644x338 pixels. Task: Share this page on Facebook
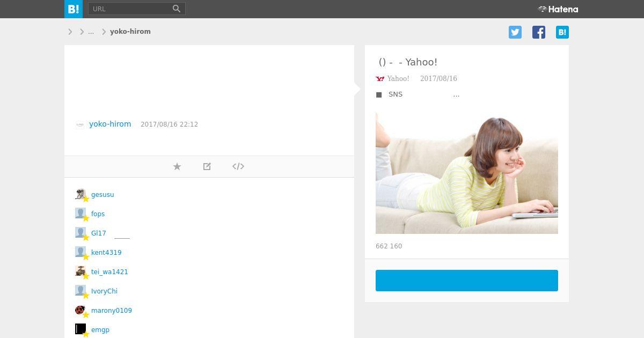point(539,32)
